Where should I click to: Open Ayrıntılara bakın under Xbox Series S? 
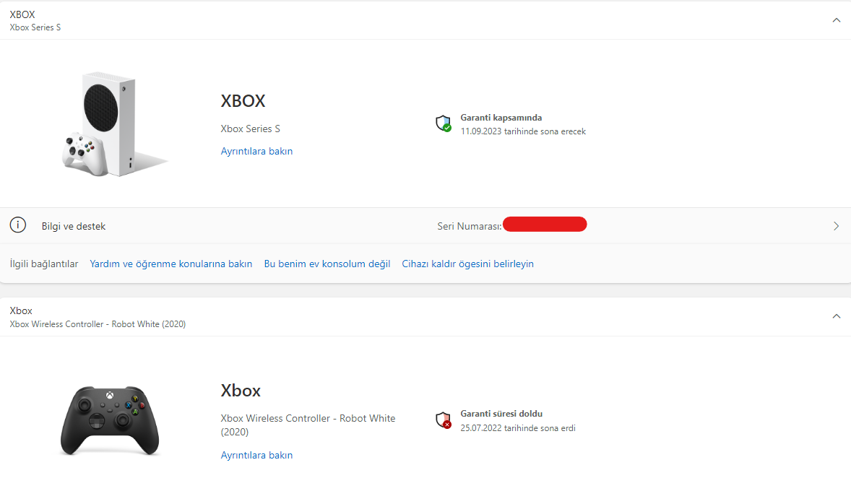pos(256,151)
